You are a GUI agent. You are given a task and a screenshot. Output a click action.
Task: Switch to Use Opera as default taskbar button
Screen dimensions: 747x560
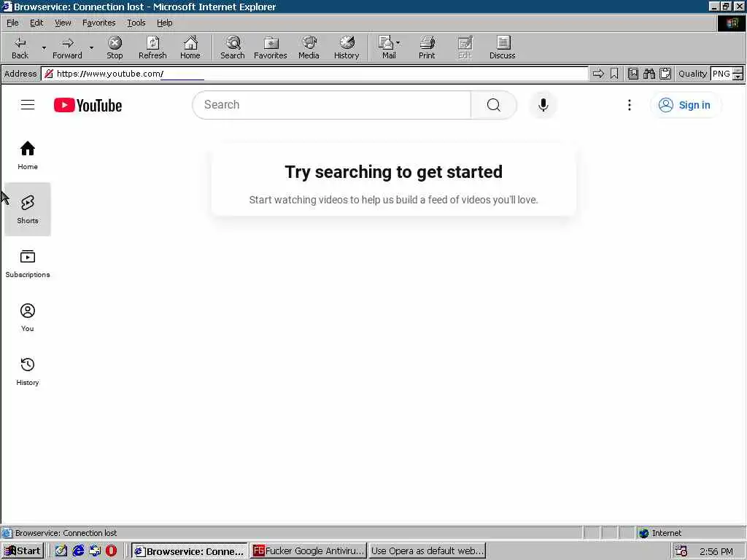coord(427,551)
